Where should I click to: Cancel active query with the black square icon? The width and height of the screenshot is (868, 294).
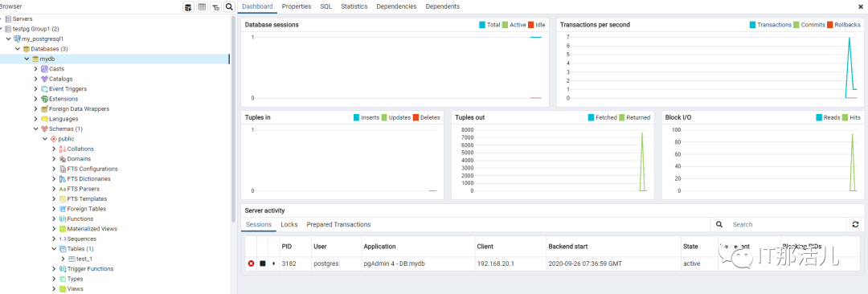[263, 263]
